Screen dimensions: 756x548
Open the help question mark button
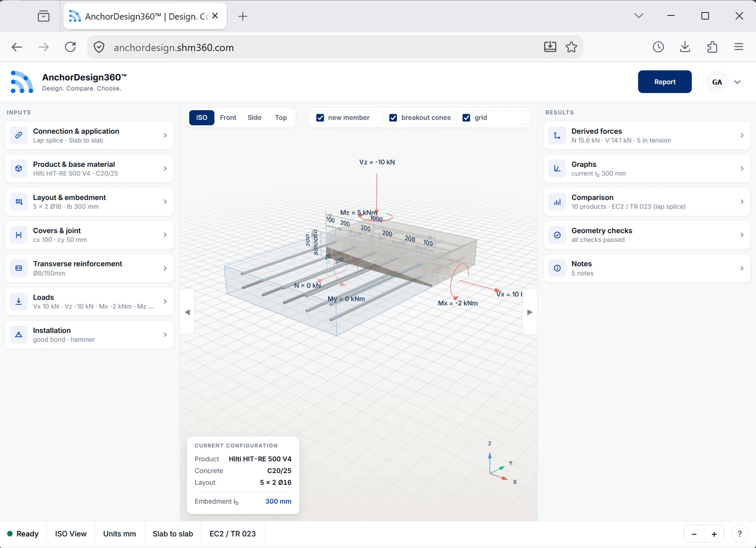(x=739, y=534)
